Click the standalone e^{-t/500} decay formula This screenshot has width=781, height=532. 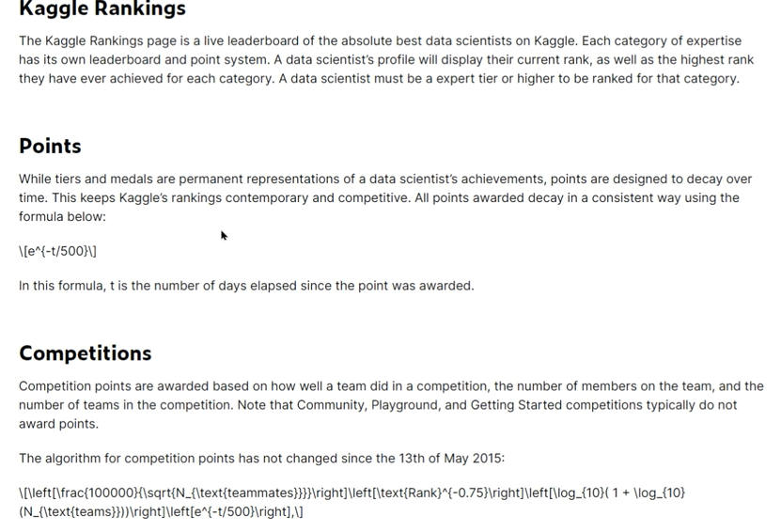coord(57,251)
